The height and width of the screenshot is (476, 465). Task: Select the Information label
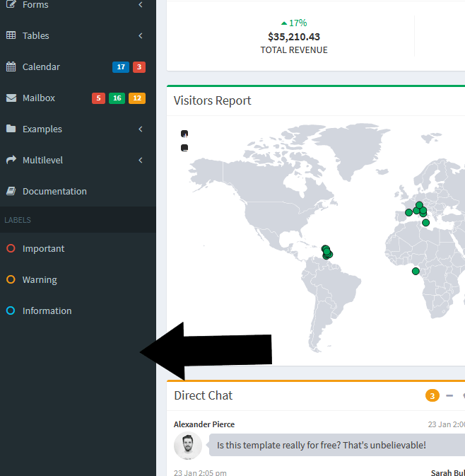point(78,311)
